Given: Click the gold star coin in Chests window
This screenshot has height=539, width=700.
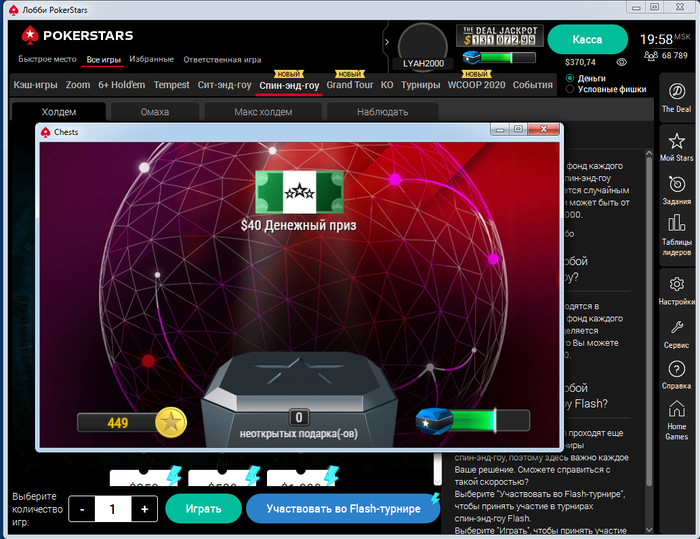Looking at the screenshot, I should (171, 422).
